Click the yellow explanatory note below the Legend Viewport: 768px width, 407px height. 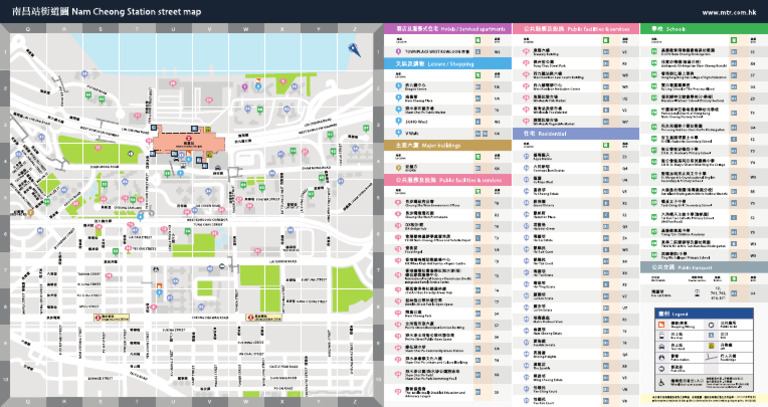(x=704, y=399)
